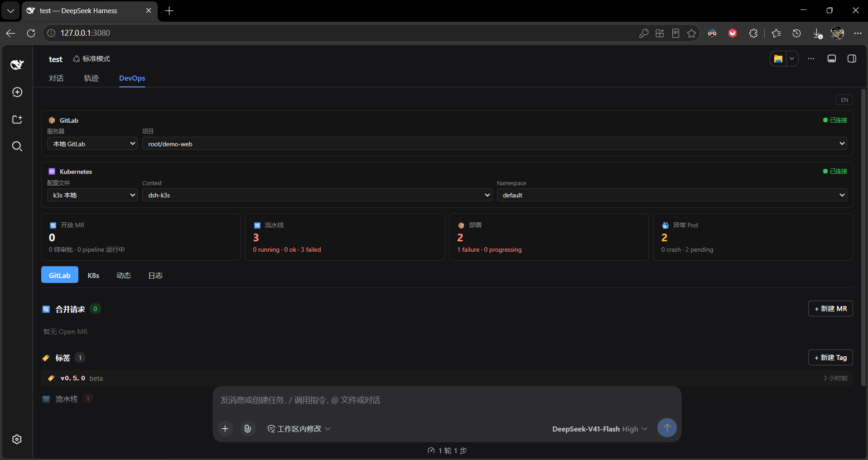Click the DeepSeek whale logo in sidebar
Screen dimensions: 868x460
(x=17, y=64)
